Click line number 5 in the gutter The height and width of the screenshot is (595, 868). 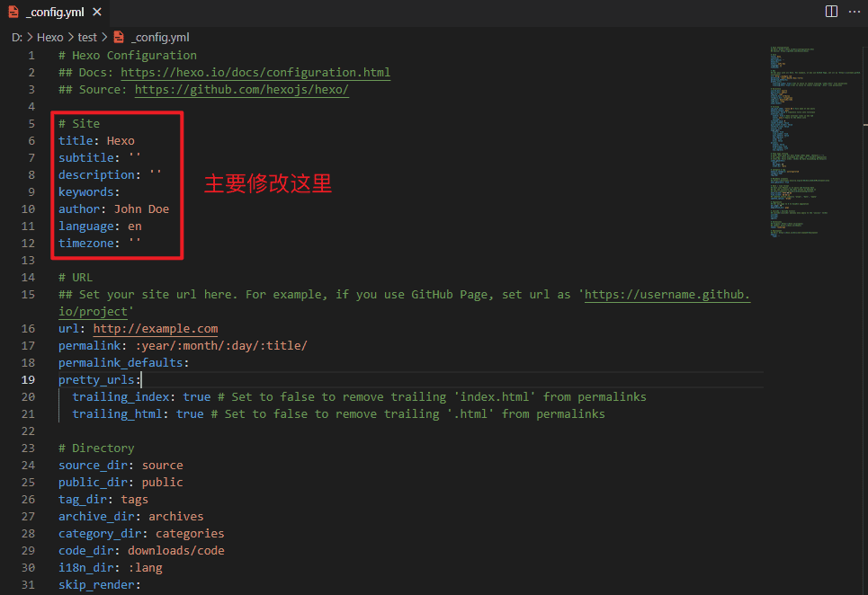(31, 124)
